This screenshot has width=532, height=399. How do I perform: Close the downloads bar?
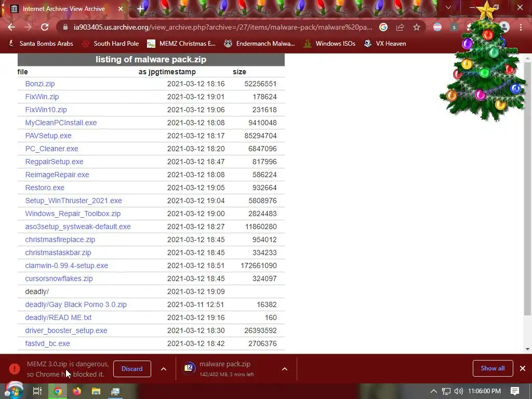tap(523, 368)
